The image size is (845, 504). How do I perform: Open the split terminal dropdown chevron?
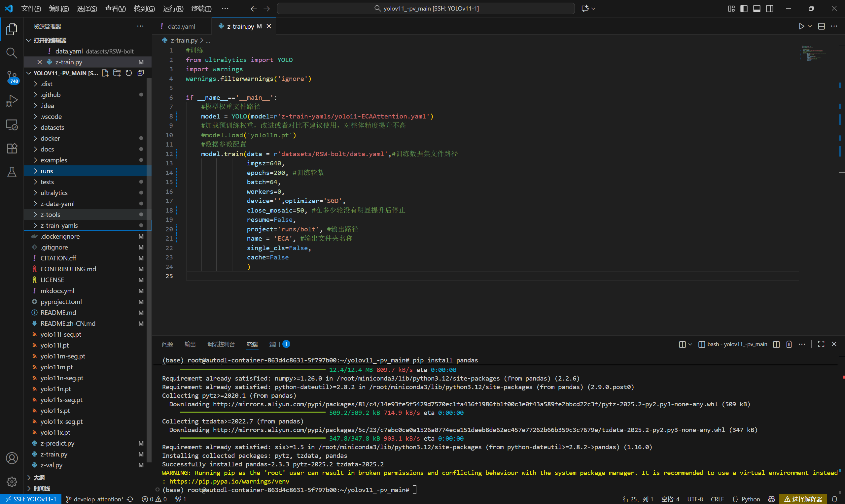[690, 344]
